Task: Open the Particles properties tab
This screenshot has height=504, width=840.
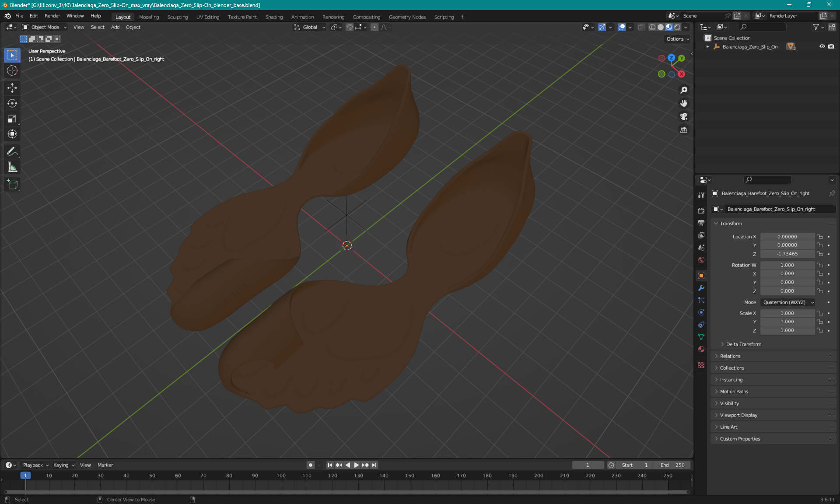Action: (x=701, y=300)
